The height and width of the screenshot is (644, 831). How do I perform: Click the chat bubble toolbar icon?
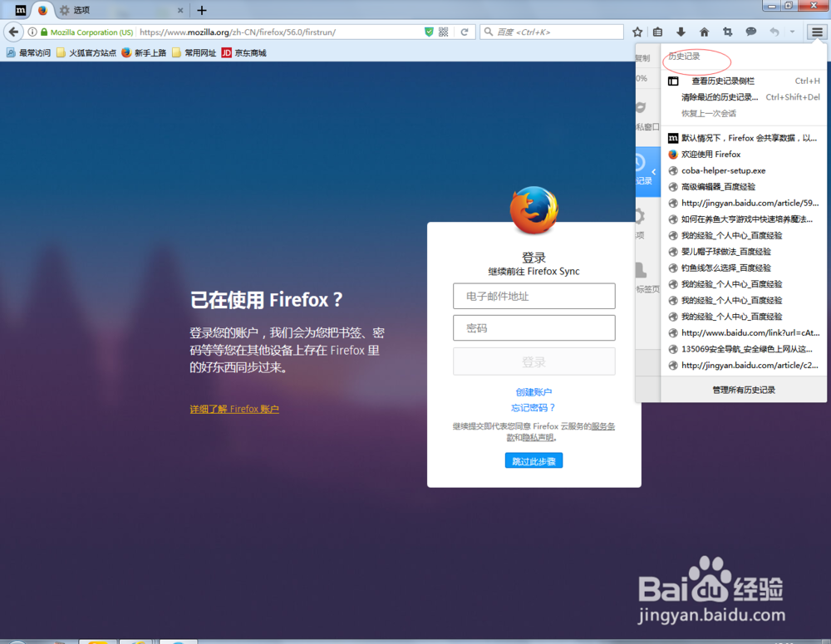point(751,32)
